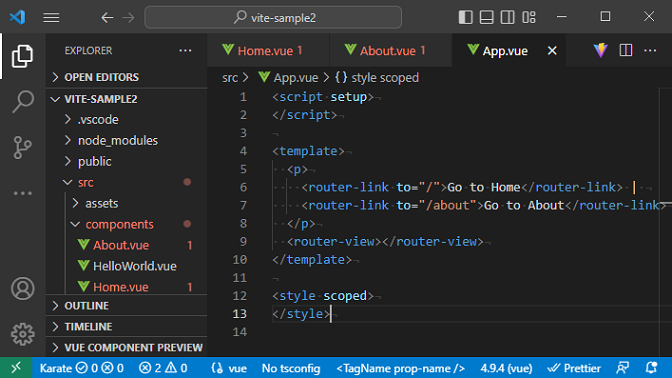
Task: Expand the Outline section
Action: 126,306
